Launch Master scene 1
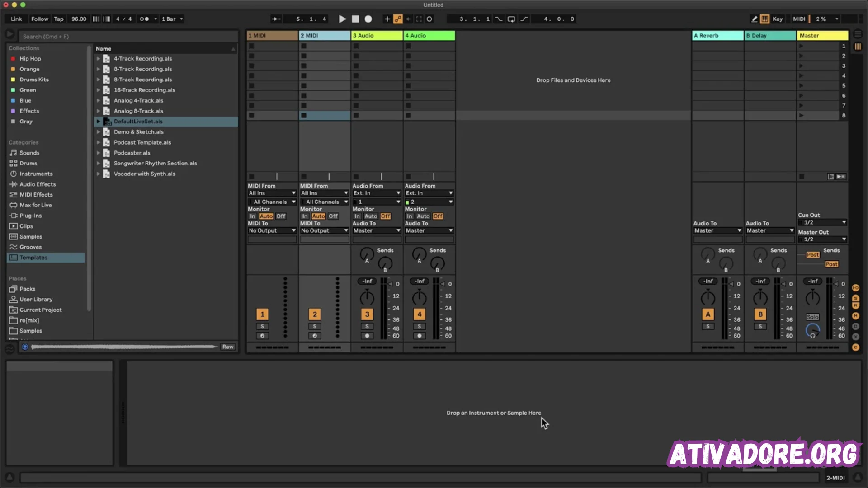The height and width of the screenshot is (488, 868). pos(801,46)
